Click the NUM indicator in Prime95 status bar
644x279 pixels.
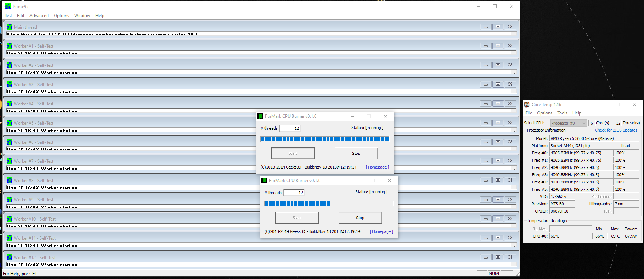pyautogui.click(x=494, y=274)
